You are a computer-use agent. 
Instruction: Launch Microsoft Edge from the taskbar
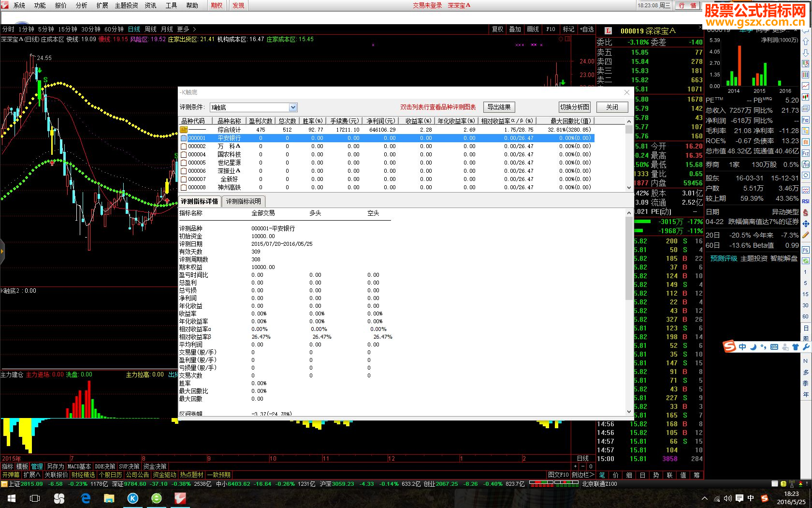tap(86, 498)
